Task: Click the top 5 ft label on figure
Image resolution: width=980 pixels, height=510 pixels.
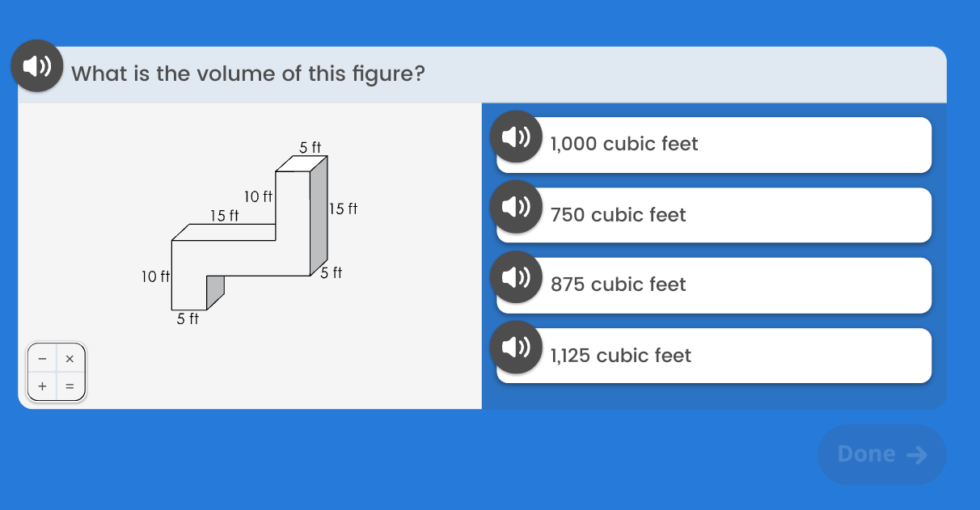Action: pyautogui.click(x=310, y=147)
